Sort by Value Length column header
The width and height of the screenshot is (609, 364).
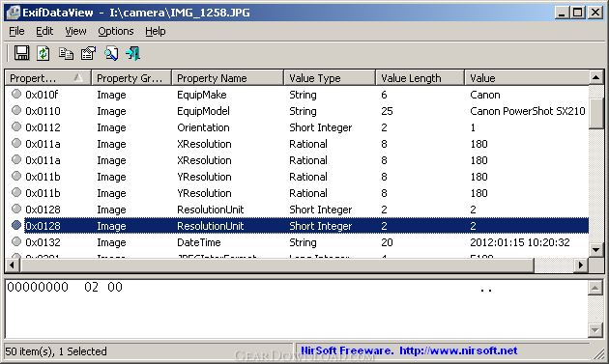420,78
